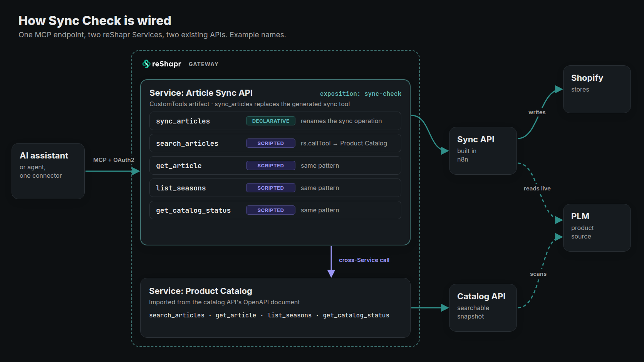Viewport: 644px width, 362px height.
Task: Click search_articles in the Product Catalog list
Action: pos(177,315)
